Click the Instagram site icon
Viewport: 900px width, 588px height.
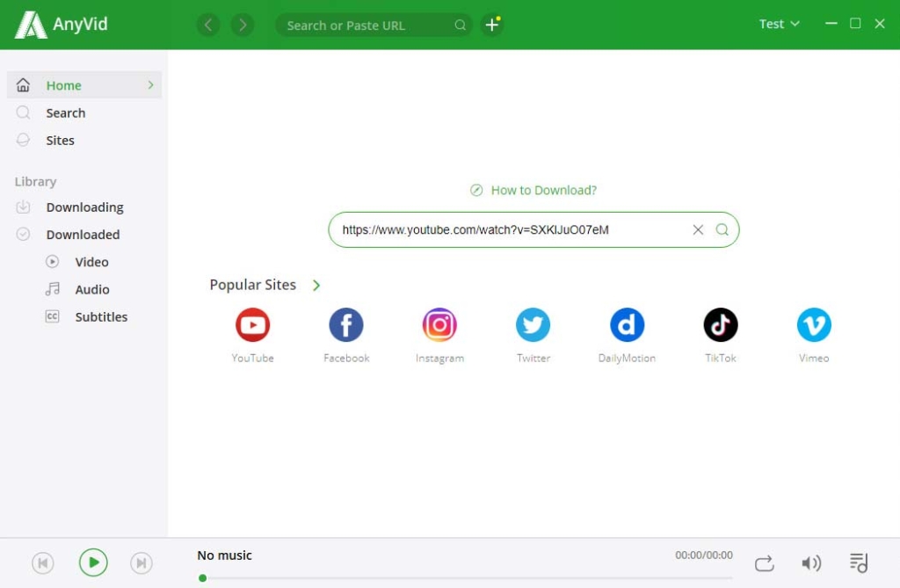439,325
